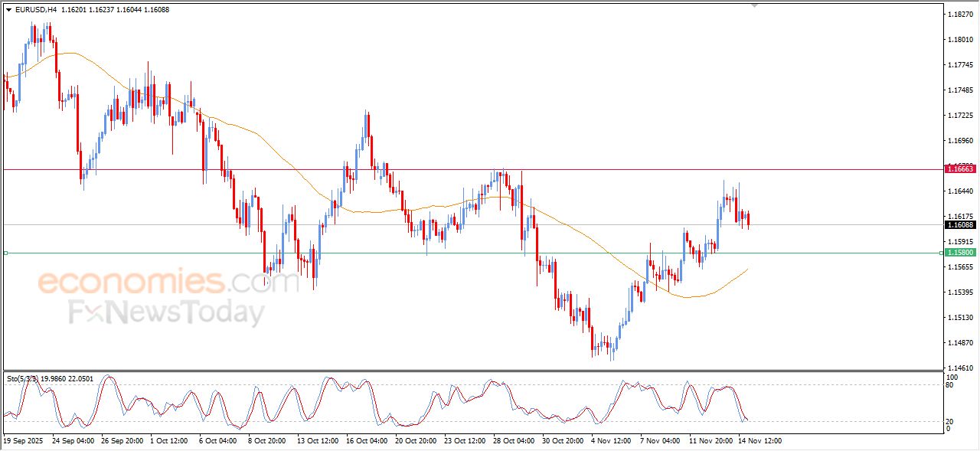This screenshot has height=451, width=980.
Task: Click the 1.16440 price axis label
Action: tap(959, 191)
